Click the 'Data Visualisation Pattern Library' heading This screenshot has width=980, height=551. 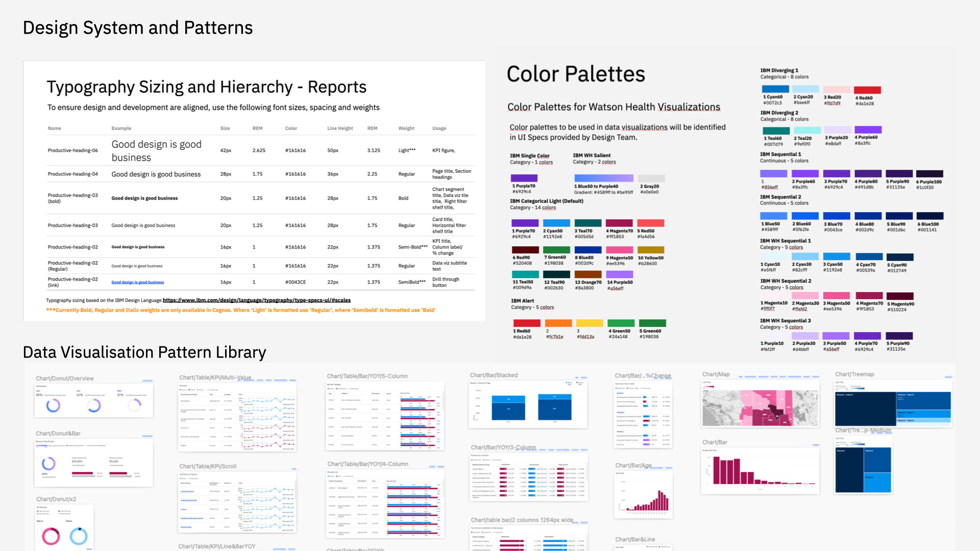tap(144, 353)
